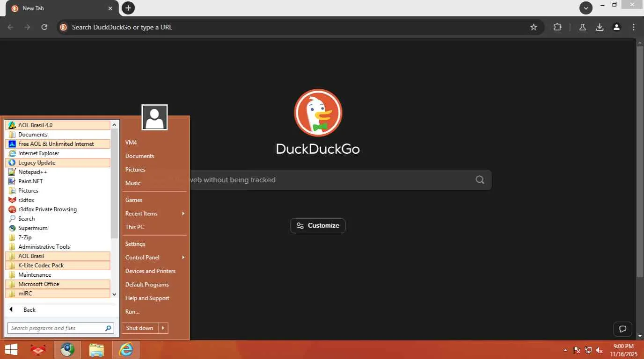644x359 pixels.
Task: Open Free AOL & Unlimited Internet shortcut
Action: pyautogui.click(x=58, y=144)
